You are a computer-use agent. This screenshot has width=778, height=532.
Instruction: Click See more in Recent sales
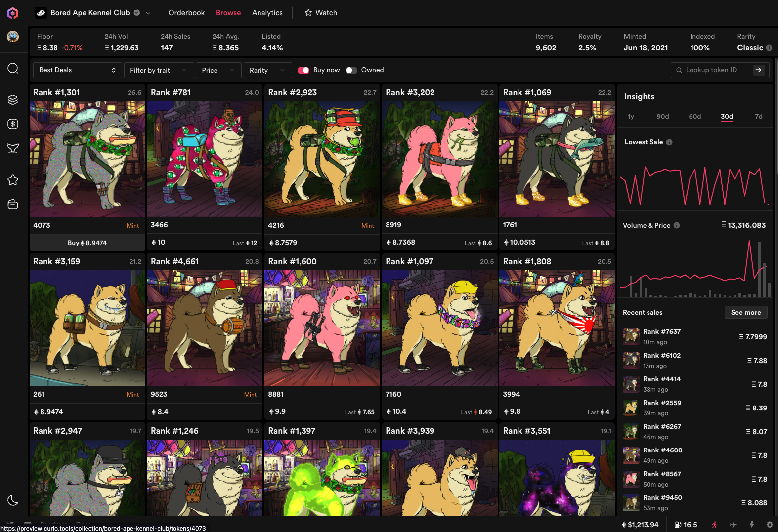click(746, 312)
